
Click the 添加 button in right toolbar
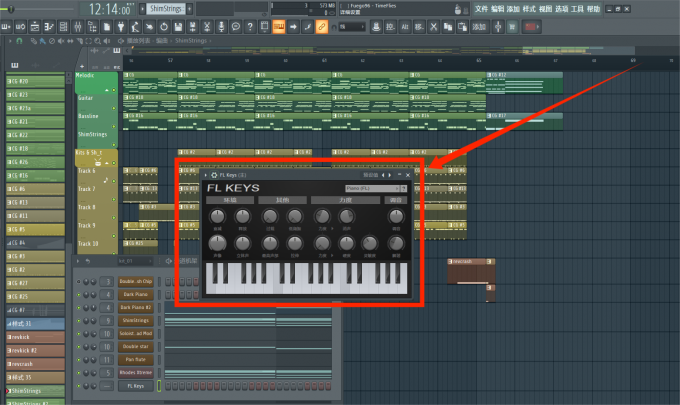tap(479, 27)
